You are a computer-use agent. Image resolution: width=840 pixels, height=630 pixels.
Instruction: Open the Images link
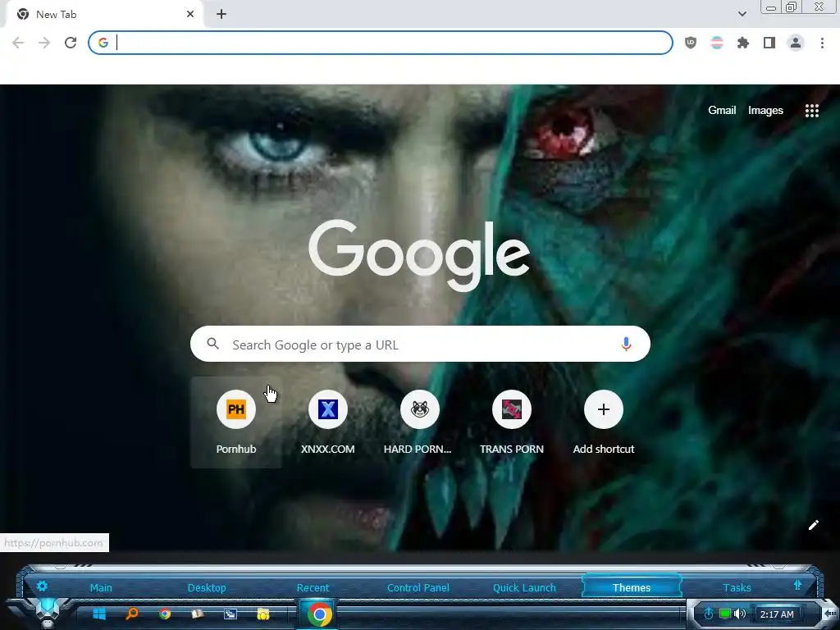click(x=765, y=111)
